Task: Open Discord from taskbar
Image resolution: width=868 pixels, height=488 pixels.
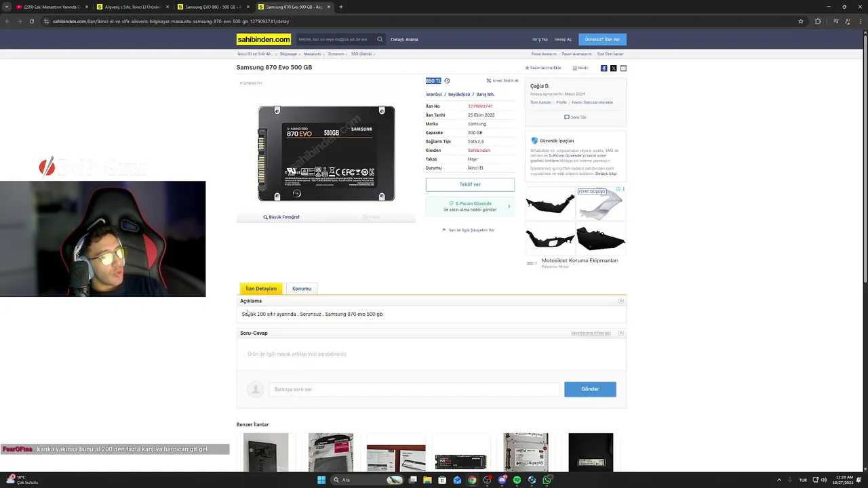Action: [x=502, y=480]
